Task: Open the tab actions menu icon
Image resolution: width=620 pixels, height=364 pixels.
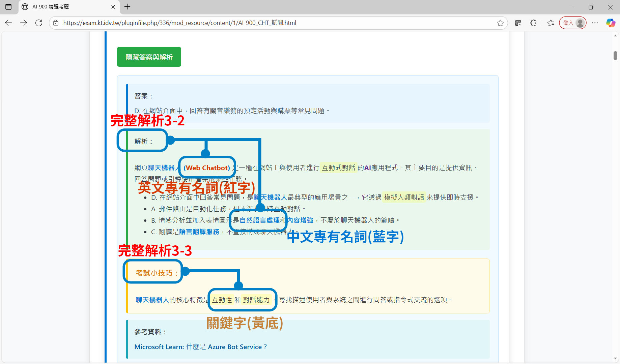Action: click(8, 7)
